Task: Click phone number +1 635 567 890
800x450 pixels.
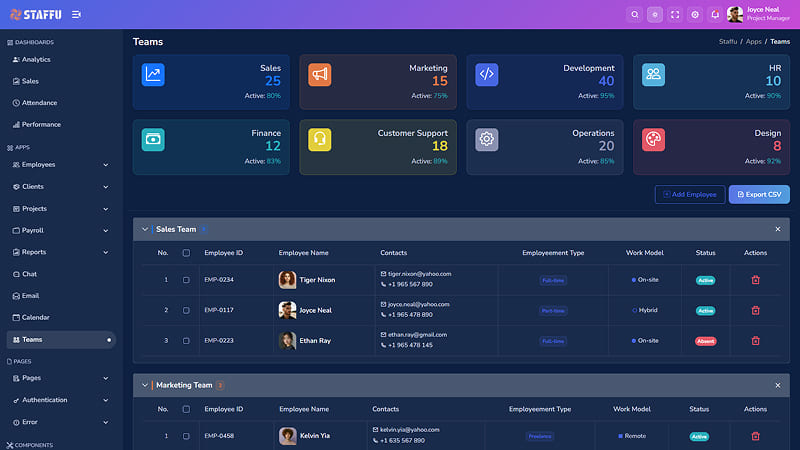Action: pos(402,441)
